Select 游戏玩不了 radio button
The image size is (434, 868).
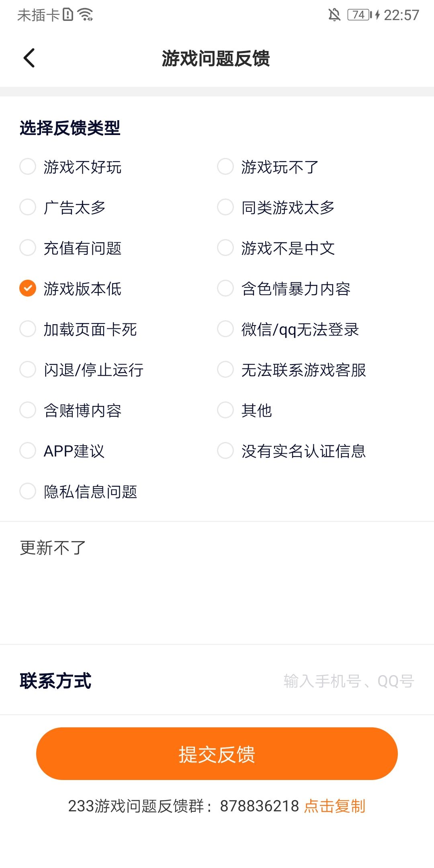[x=225, y=167]
